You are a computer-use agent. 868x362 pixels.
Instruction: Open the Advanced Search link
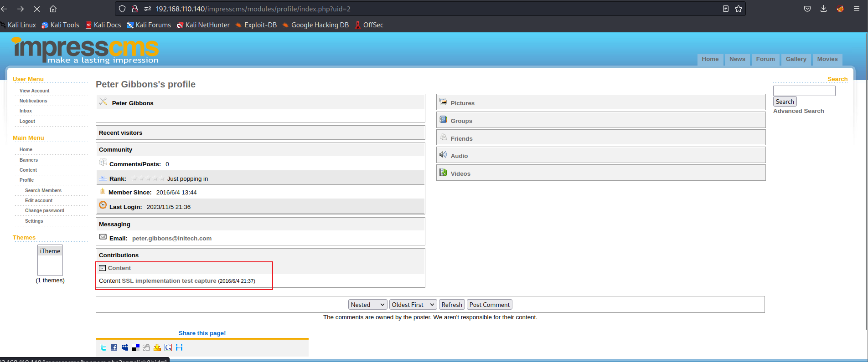click(x=799, y=111)
